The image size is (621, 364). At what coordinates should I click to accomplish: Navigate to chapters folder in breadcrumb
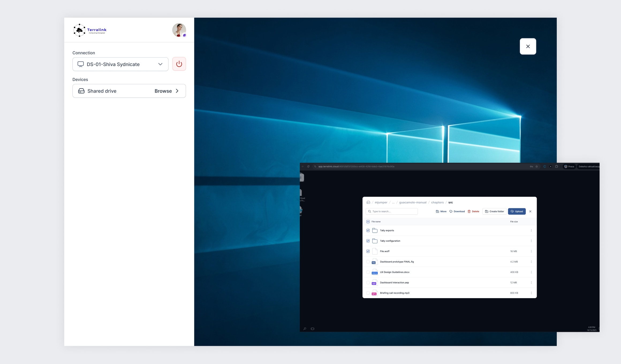tap(437, 203)
